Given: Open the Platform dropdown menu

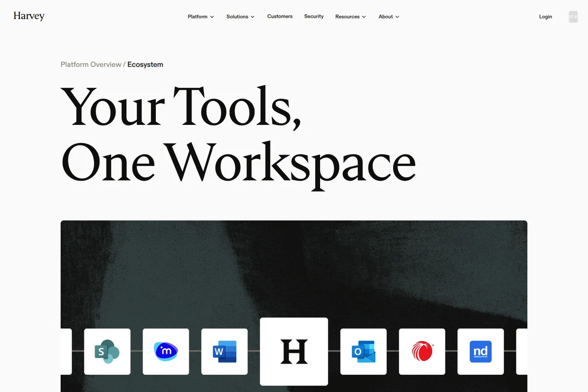Looking at the screenshot, I should (200, 17).
